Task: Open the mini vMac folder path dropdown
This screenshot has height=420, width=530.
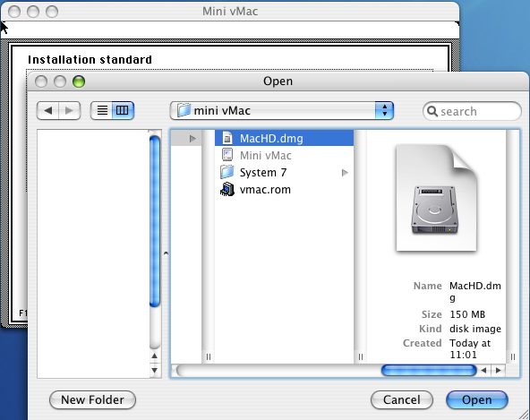Action: 282,110
